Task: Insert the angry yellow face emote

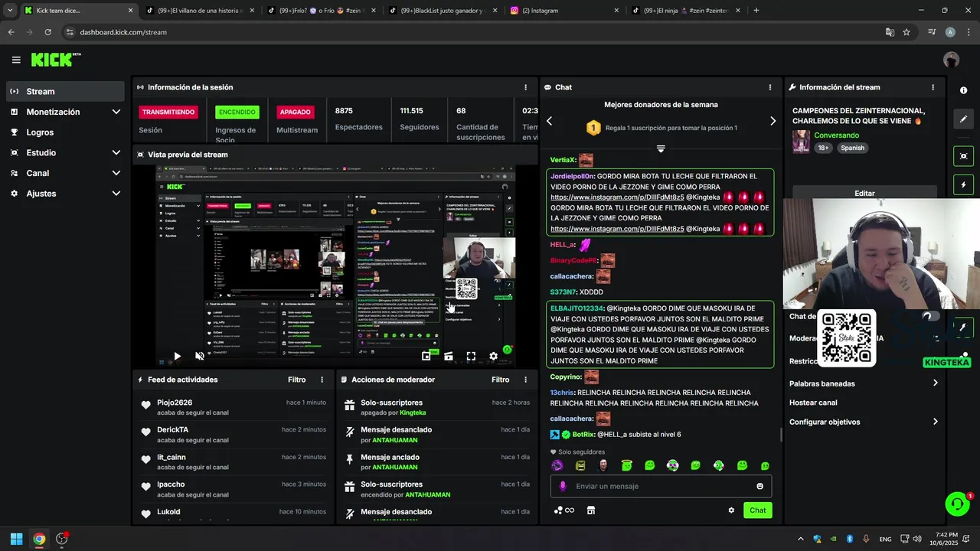Action: click(x=580, y=465)
